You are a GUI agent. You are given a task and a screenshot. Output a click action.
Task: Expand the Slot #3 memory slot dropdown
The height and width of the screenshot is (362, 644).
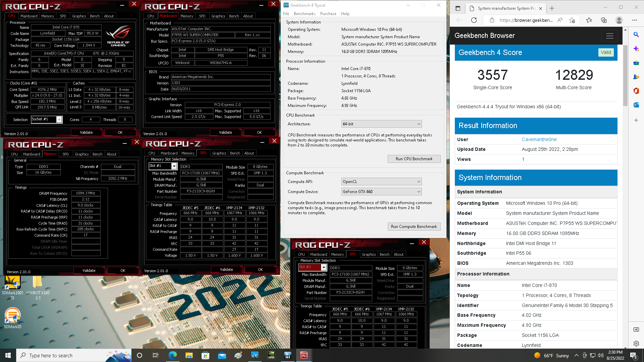tap(313, 267)
